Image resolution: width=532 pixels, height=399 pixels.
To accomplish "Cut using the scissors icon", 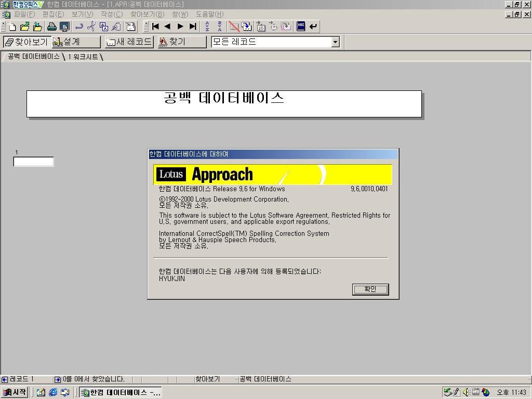I will point(91,26).
